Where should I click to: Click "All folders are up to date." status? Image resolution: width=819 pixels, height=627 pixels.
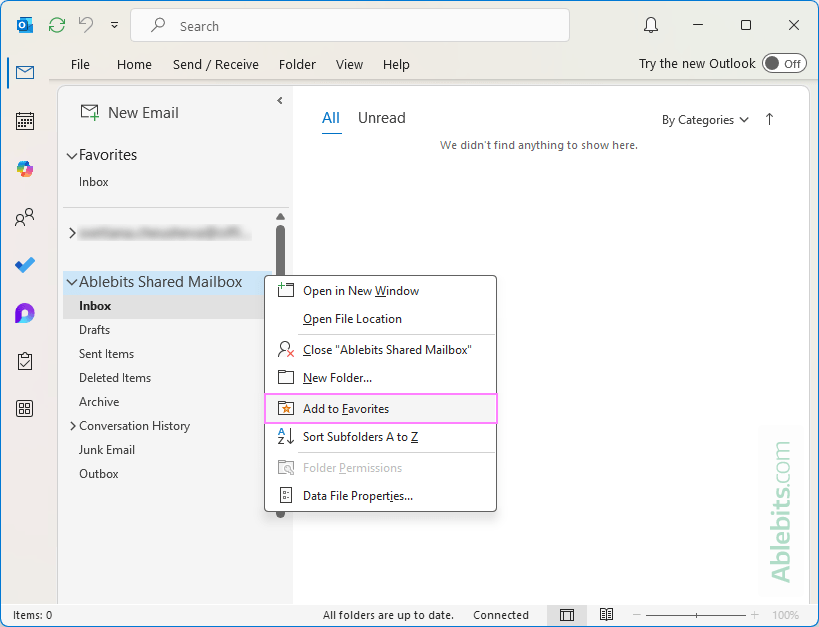[388, 615]
